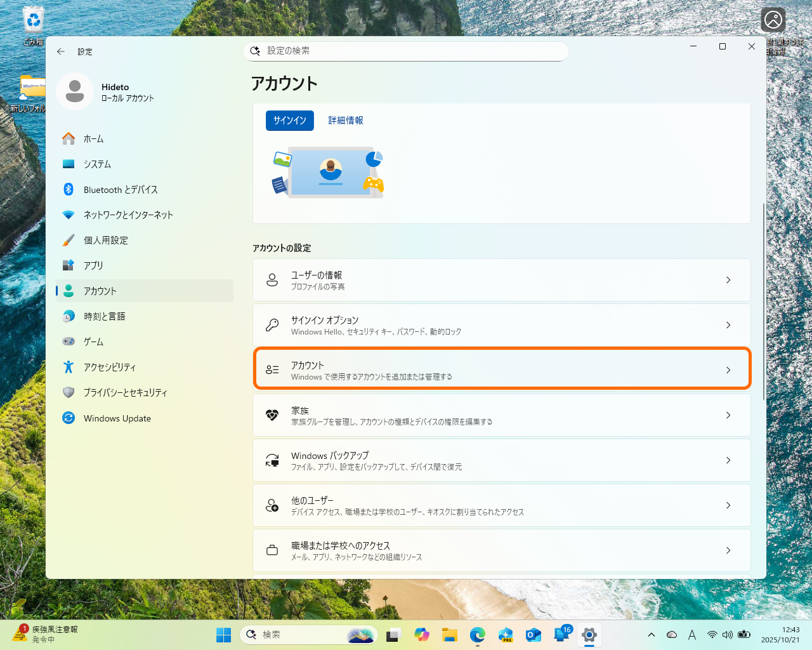
Task: Open the Recycle Bin desktop icon
Action: [33, 25]
